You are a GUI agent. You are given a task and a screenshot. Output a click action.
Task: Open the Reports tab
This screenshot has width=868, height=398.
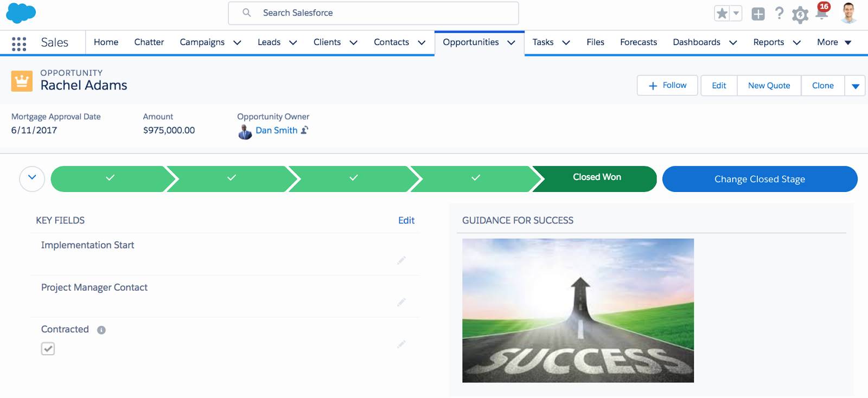(768, 42)
